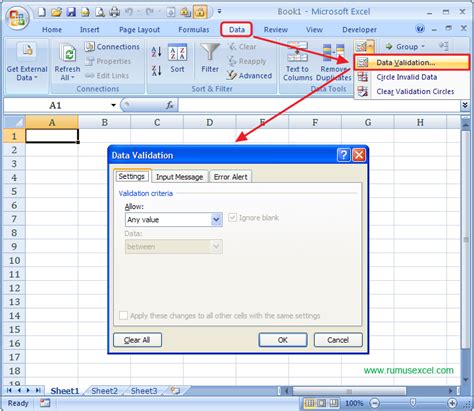This screenshot has width=474, height=411.
Task: Choose Circle Invalid Data menu item
Action: point(412,77)
